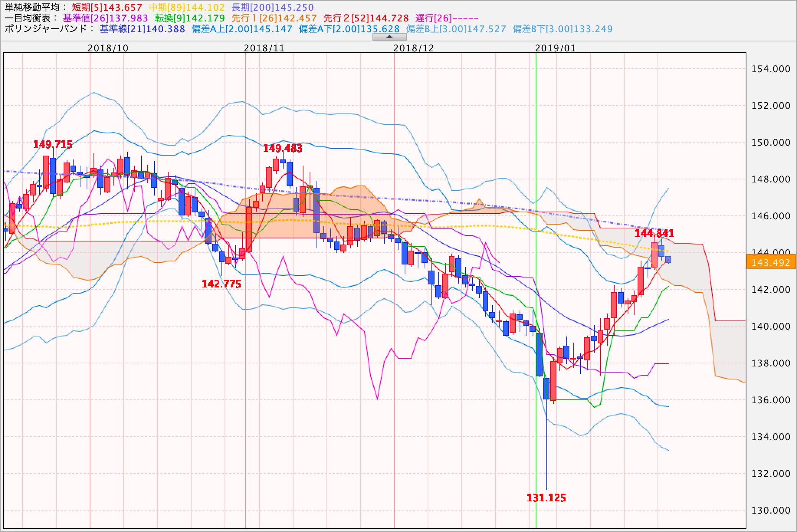
Task: Click the 131.125 low price marker
Action: click(x=546, y=498)
